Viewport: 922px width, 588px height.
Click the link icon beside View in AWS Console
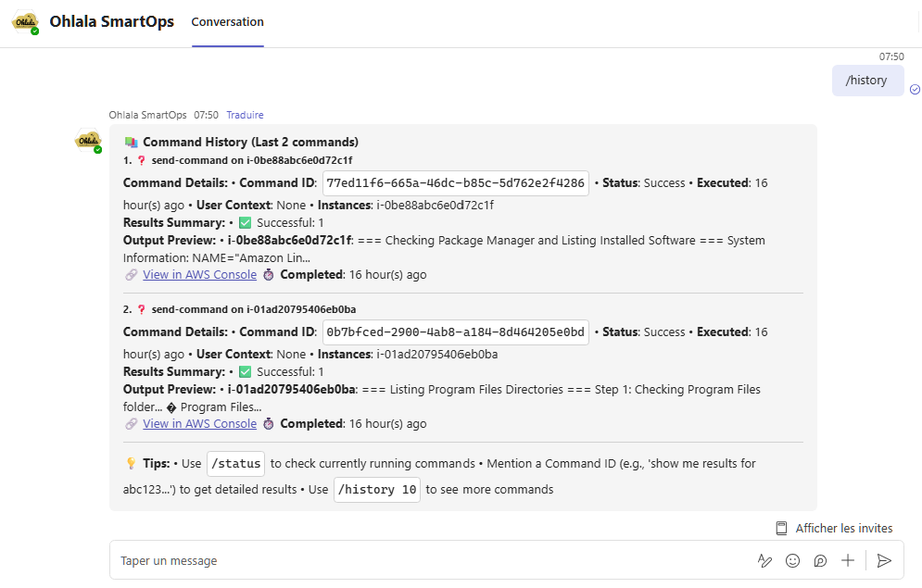[x=130, y=274]
